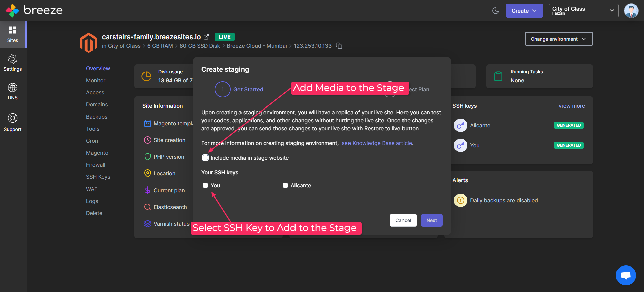Image resolution: width=644 pixels, height=292 pixels.
Task: Open the Backups section
Action: (97, 117)
